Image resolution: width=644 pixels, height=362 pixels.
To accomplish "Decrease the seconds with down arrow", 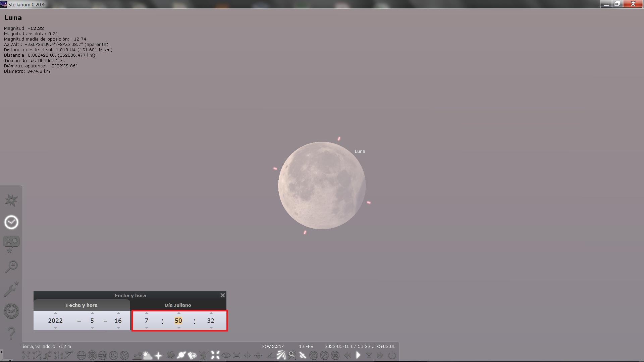I will 211,328.
